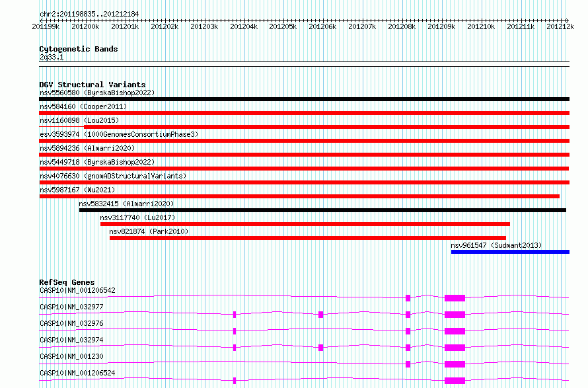Click the 201206k ruler tick label
588x388 pixels.
(x=322, y=26)
